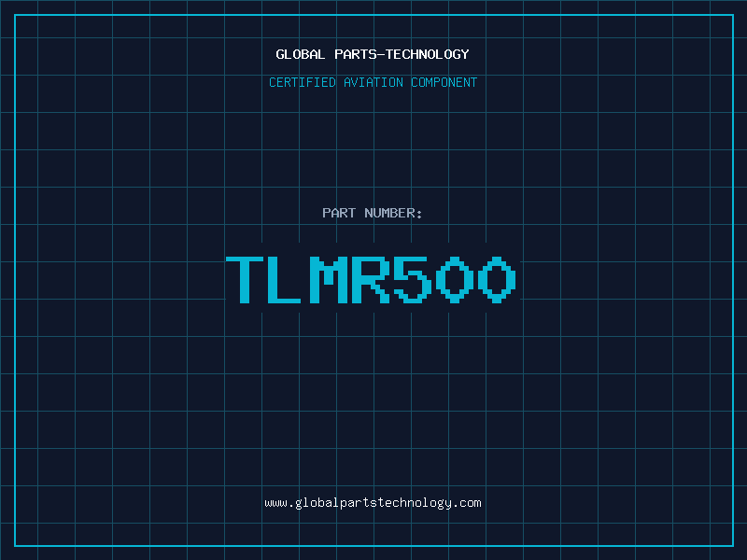Click the PART NUMBER: label
The height and width of the screenshot is (560, 747).
point(372,213)
